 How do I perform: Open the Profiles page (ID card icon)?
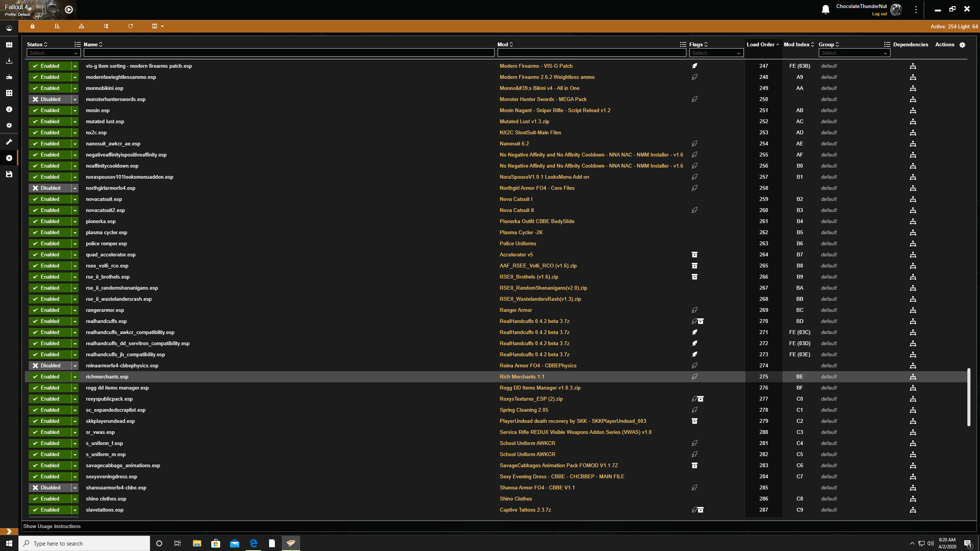9,45
